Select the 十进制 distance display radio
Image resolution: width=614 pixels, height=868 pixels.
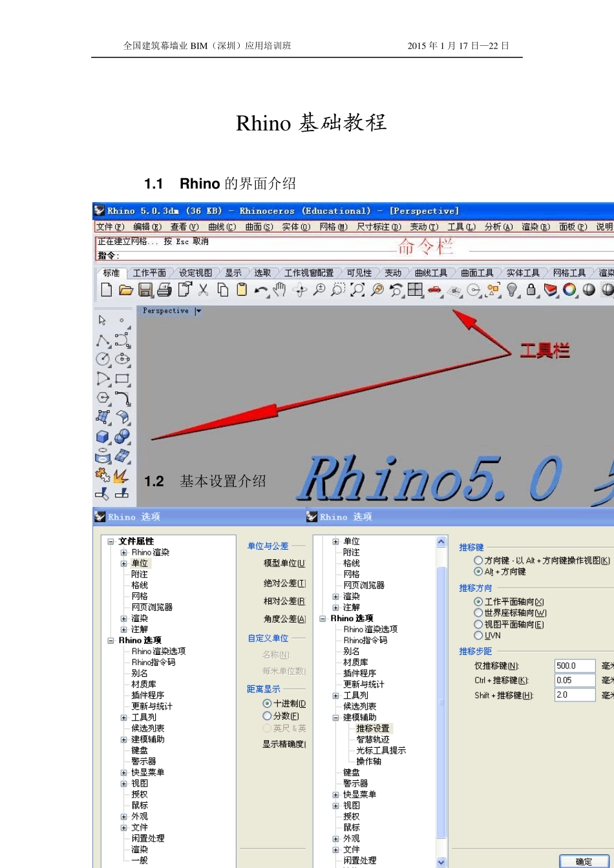(x=267, y=704)
